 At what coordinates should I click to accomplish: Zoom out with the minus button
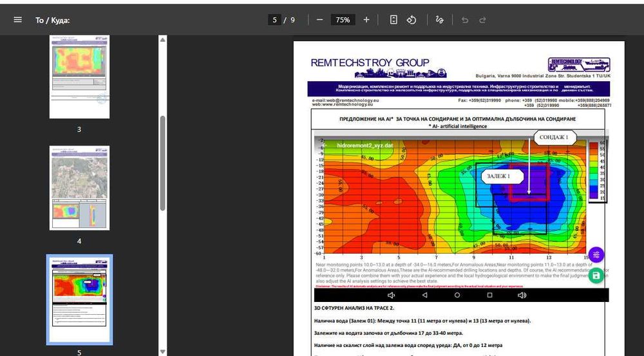tap(319, 20)
